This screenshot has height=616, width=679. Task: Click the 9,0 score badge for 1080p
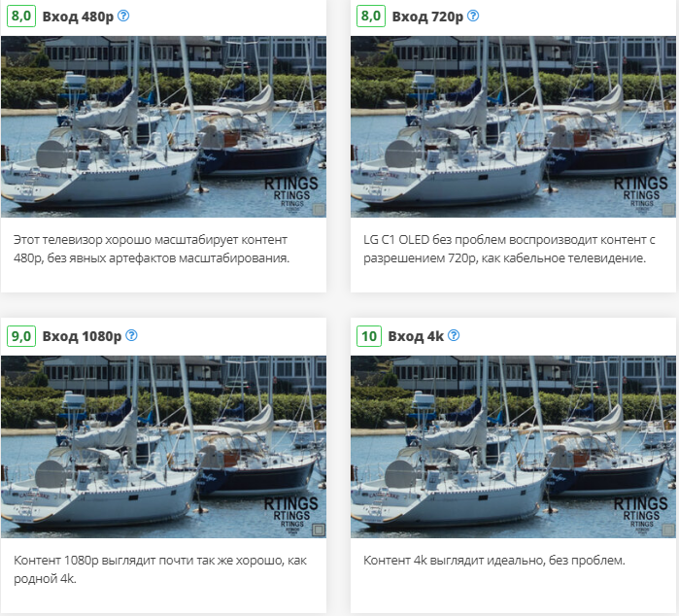coord(21,336)
